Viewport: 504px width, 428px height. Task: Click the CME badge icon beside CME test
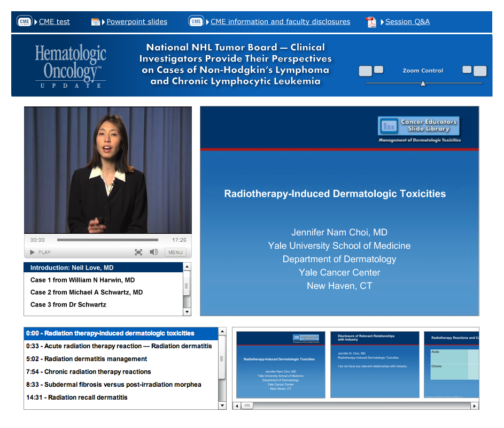pos(25,21)
